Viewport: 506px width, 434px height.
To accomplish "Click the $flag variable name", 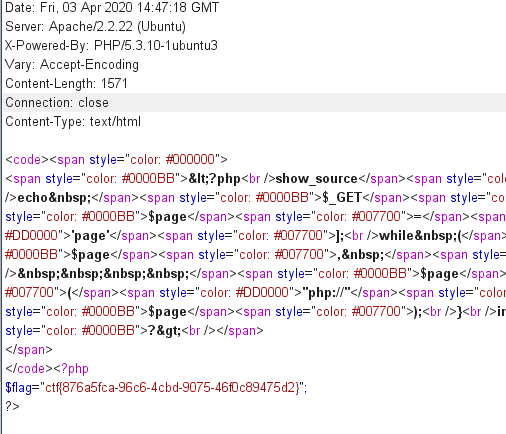I will [x=18, y=388].
